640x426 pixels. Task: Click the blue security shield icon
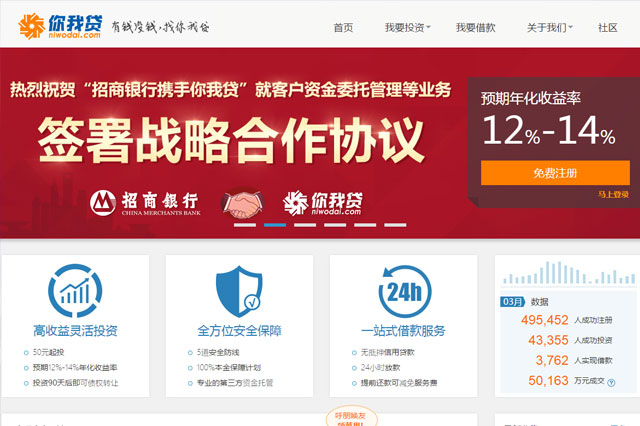coord(239,291)
